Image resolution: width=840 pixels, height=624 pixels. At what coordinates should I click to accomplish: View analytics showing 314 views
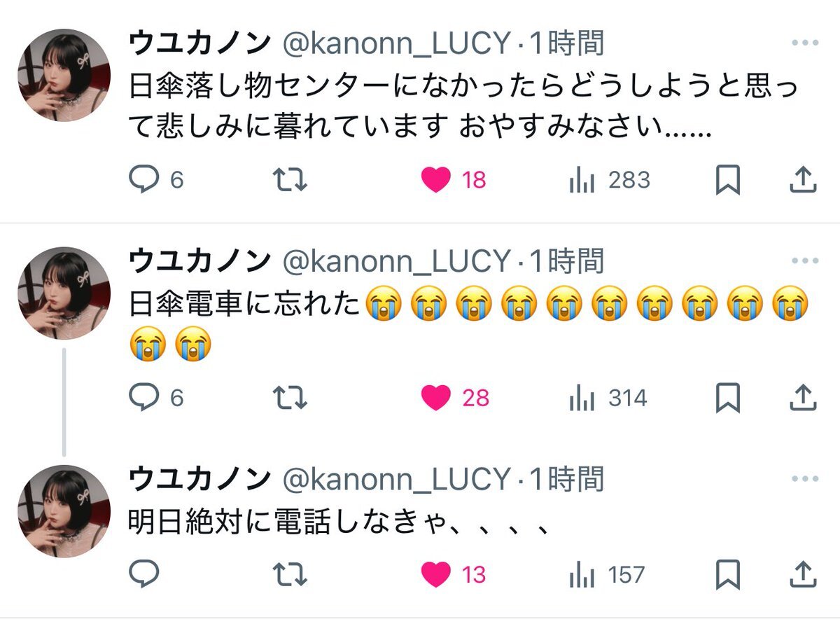coord(608,398)
